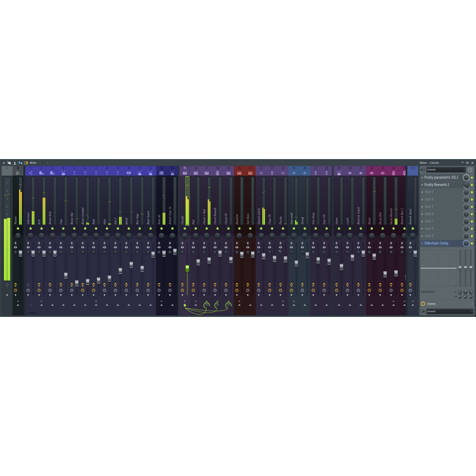Select the microphone icon on the Kick track
Image resolution: width=476 pixels, height=476 pixels.
(41, 173)
